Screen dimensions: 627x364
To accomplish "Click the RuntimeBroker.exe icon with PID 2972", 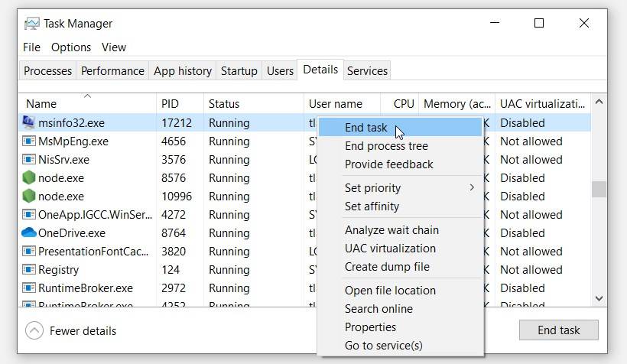I will 28,288.
